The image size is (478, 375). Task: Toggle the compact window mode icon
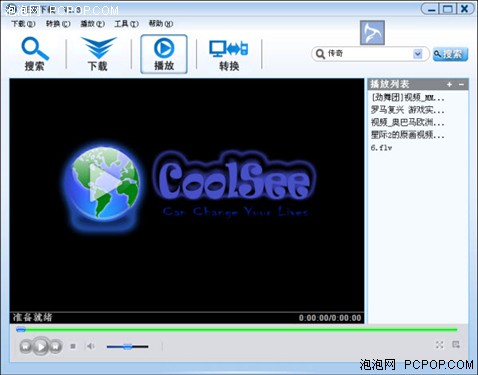[456, 344]
